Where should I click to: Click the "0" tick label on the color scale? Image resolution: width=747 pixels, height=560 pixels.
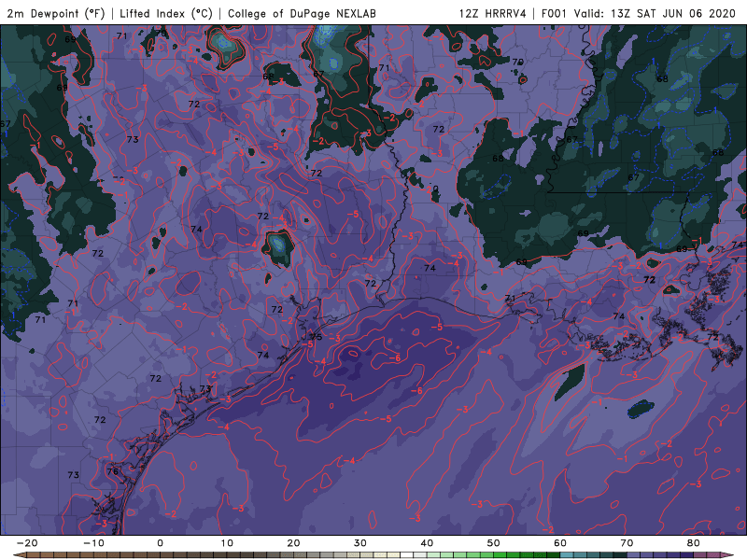(160, 543)
